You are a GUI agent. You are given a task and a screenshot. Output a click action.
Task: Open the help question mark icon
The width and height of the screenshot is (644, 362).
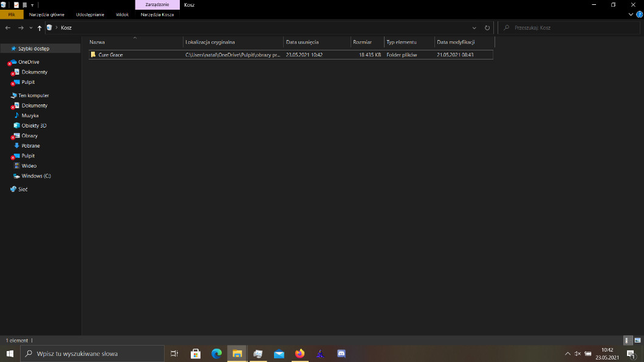click(x=639, y=15)
